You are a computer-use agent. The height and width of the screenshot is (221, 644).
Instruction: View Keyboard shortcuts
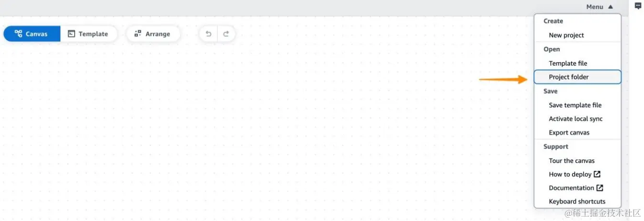pos(577,201)
